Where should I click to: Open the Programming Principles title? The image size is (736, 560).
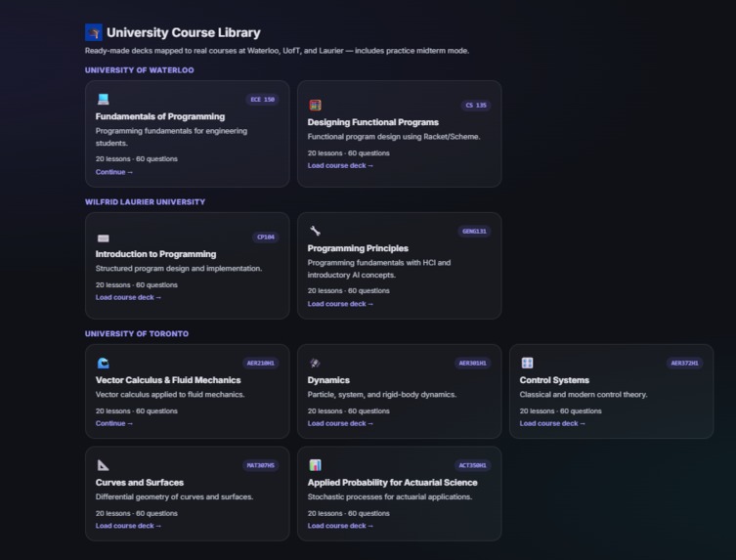pyautogui.click(x=358, y=248)
